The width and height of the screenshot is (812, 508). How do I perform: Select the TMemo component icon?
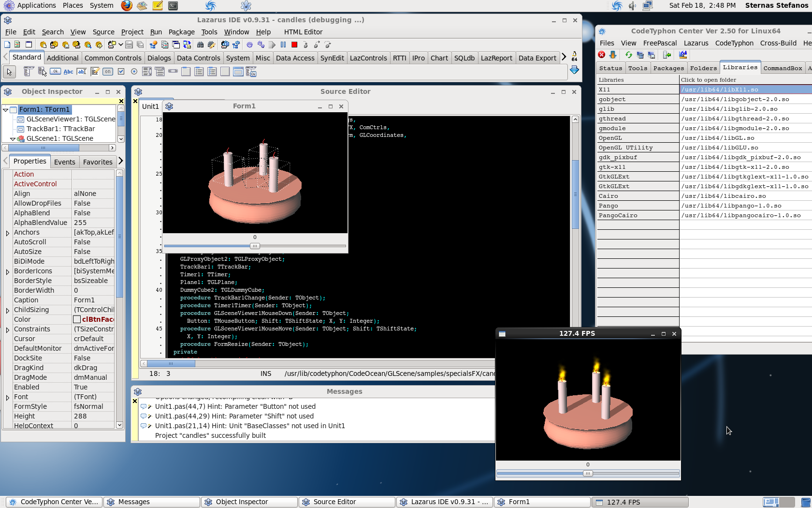click(x=95, y=72)
